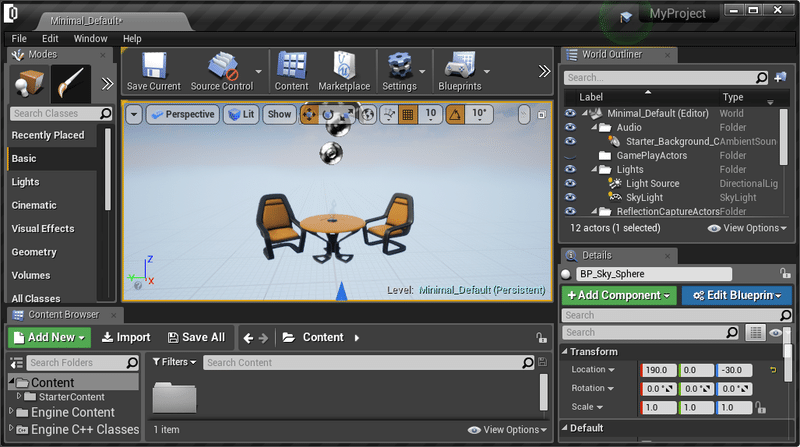Toggle surface snapping icon in viewport
The image size is (800, 447).
tap(389, 115)
